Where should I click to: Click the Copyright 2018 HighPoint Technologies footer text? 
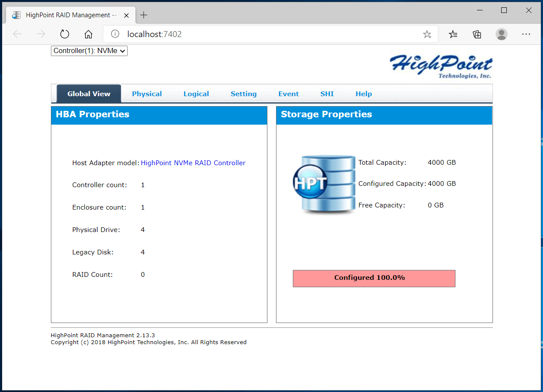click(x=149, y=342)
